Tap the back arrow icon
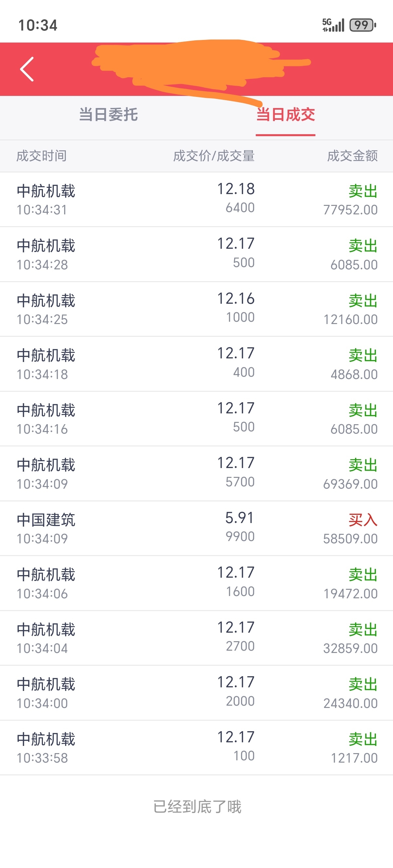Viewport: 393px width, 868px height. click(27, 69)
